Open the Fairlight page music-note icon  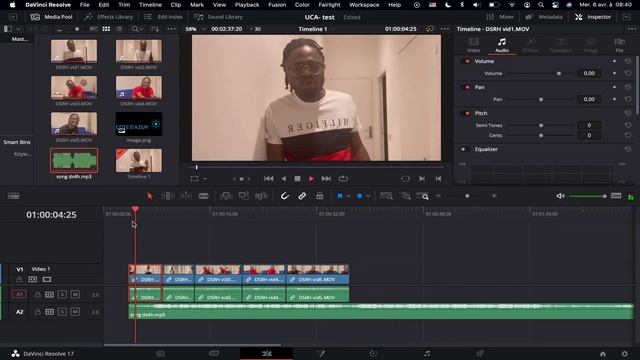427,353
